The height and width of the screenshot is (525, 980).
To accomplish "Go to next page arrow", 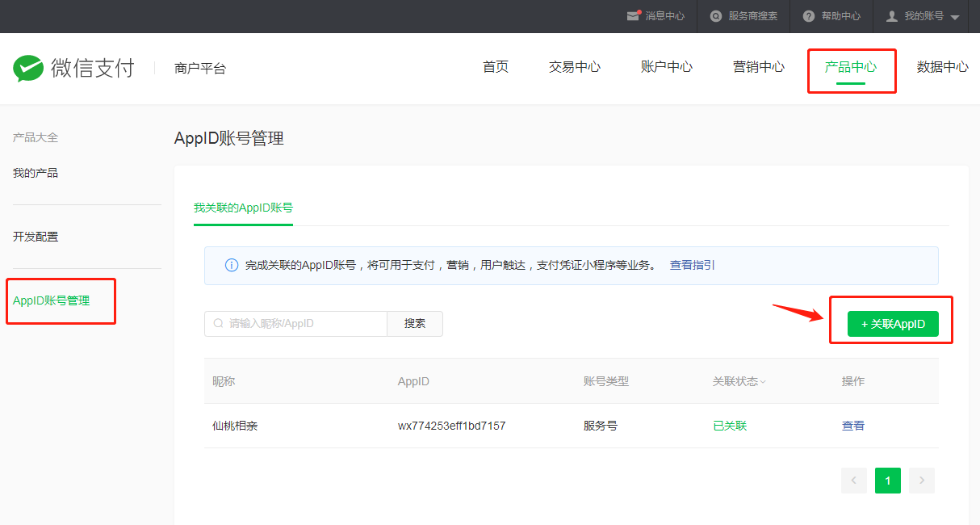I will click(922, 481).
